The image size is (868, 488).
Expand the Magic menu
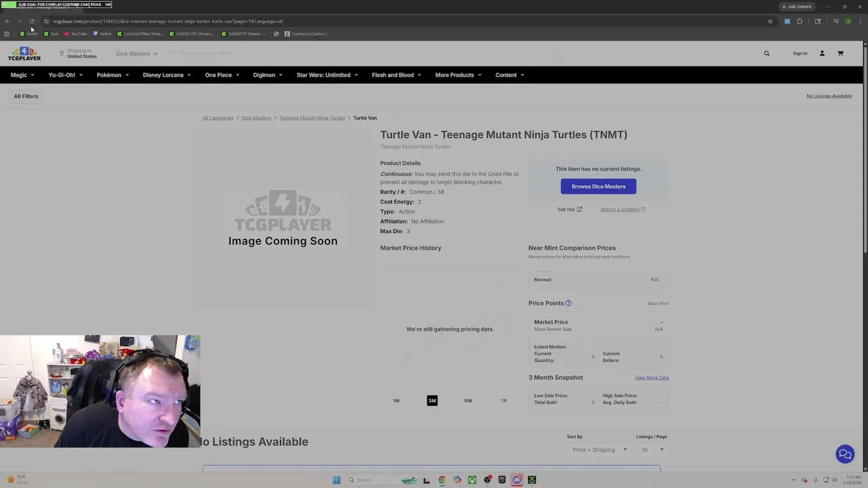(22, 75)
